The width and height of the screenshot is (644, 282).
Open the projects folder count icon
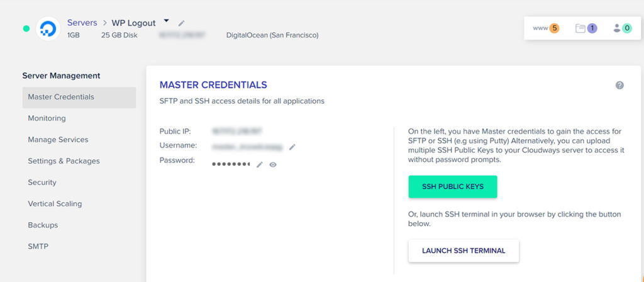click(586, 28)
